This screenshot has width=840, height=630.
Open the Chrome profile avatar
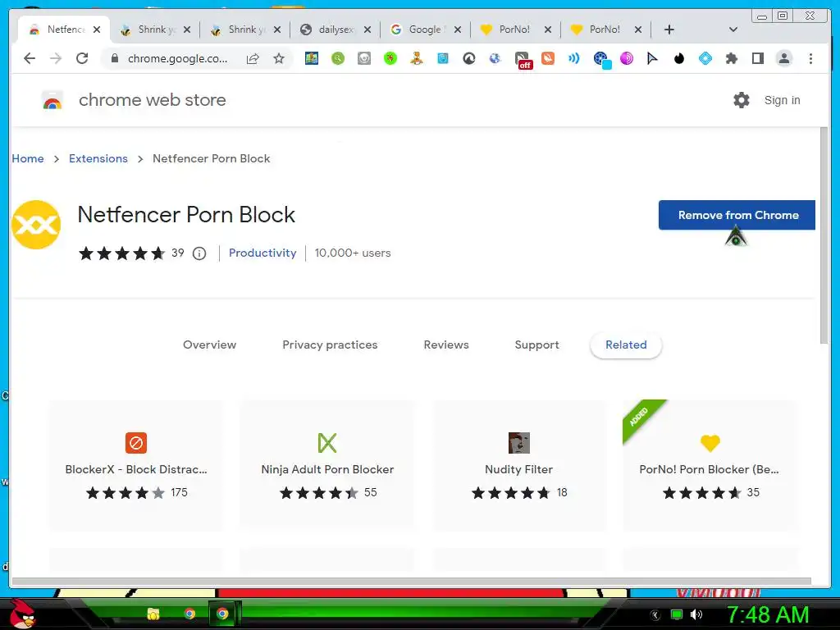783,58
